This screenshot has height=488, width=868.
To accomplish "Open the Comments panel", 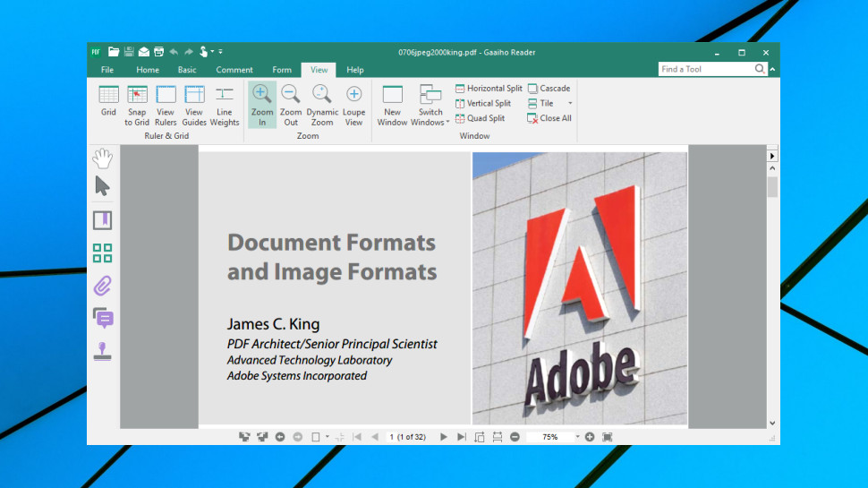I will (x=103, y=319).
